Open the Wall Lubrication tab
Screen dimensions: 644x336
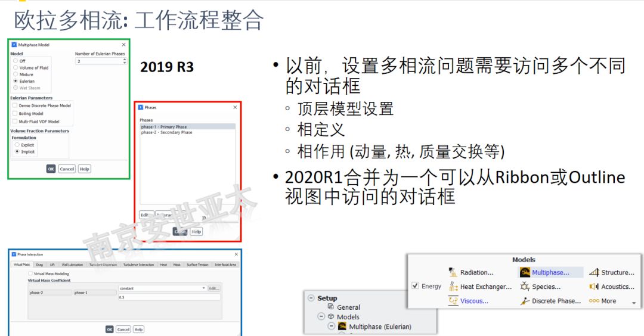72,265
